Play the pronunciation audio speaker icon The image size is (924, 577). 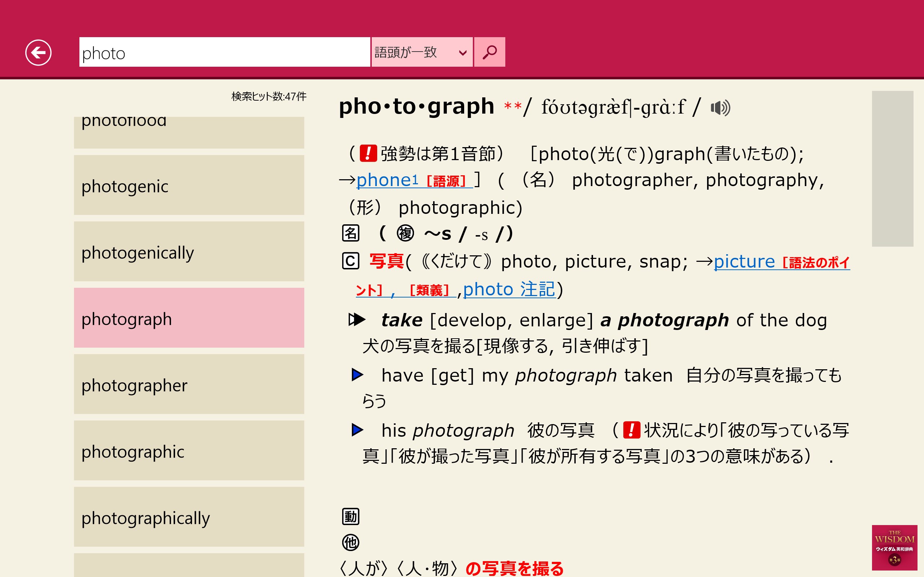point(720,108)
